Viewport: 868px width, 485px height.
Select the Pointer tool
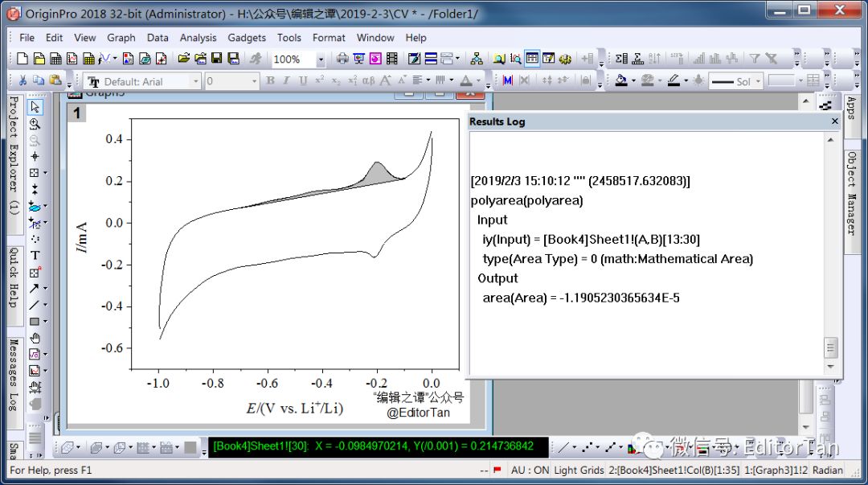(35, 107)
